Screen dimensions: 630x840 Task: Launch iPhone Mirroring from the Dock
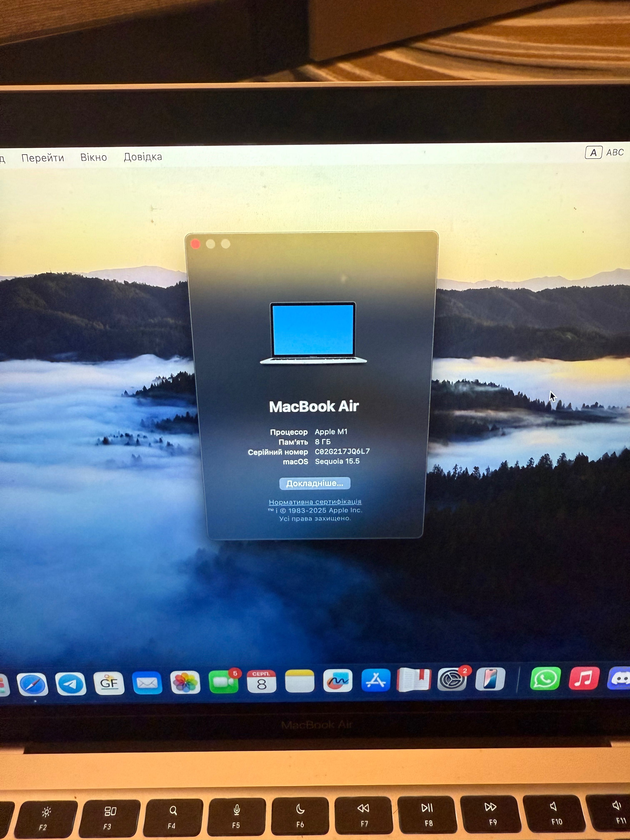click(490, 679)
